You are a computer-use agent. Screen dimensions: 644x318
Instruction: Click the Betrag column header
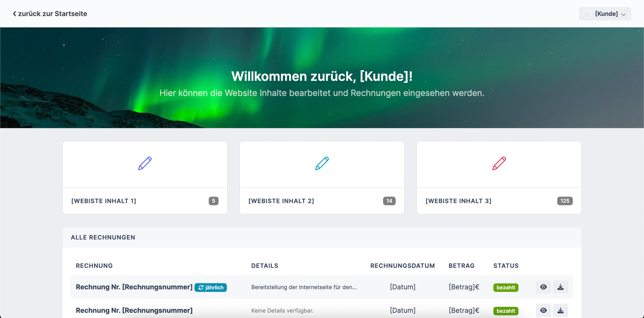461,266
